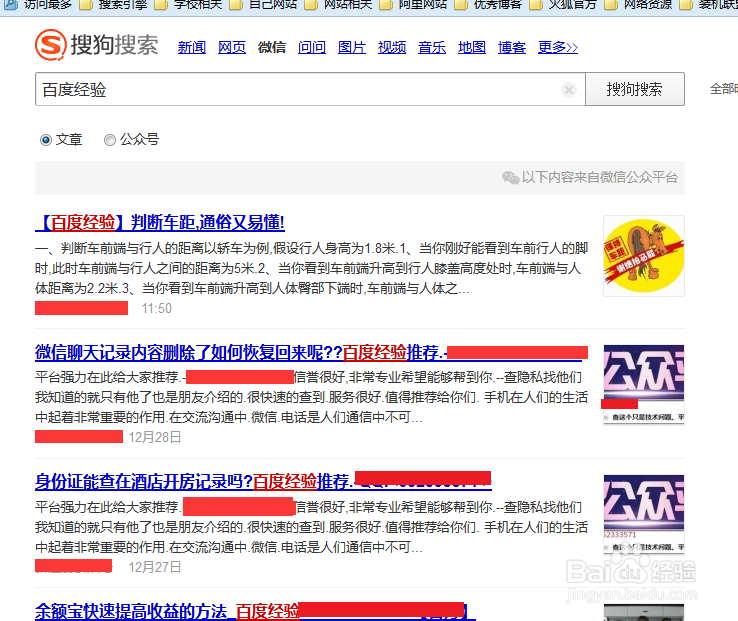Open the 优秀博客 bookmark folder
This screenshot has width=738, height=621.
coord(489,5)
